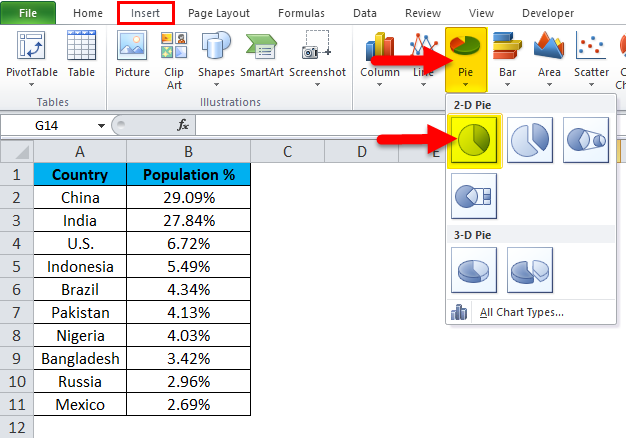
Task: Select the Nigeria cell
Action: click(x=80, y=335)
